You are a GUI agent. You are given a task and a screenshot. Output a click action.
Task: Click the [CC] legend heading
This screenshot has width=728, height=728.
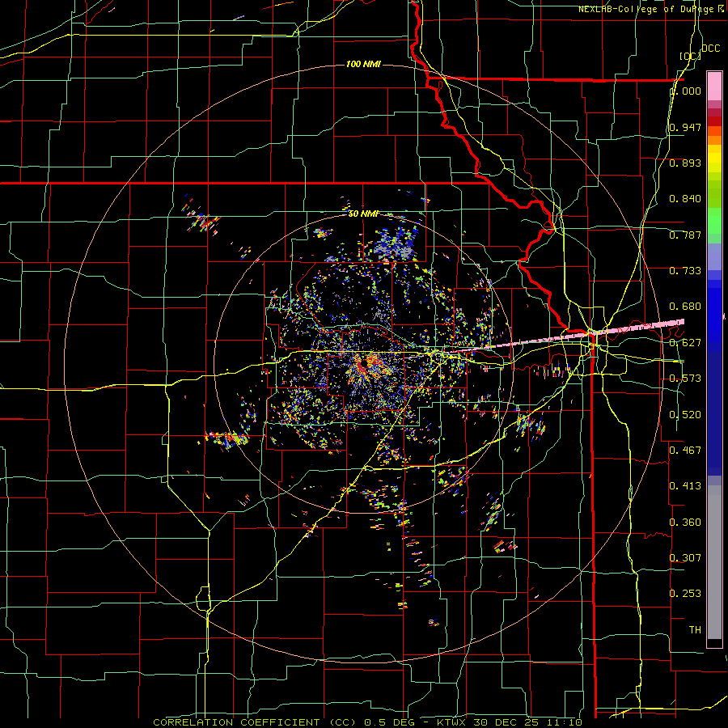[x=690, y=56]
